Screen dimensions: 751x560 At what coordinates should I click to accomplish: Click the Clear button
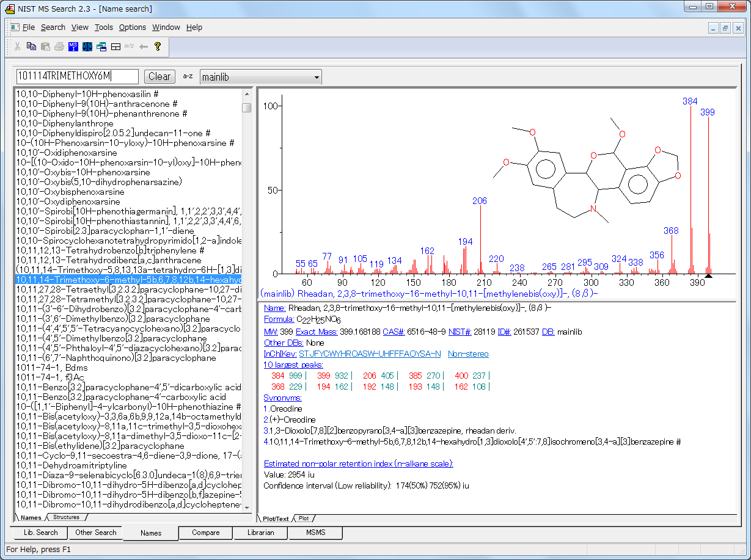pos(159,76)
